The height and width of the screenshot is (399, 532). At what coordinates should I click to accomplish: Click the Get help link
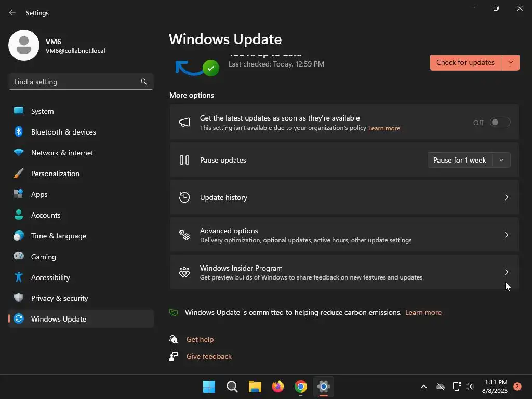(200, 339)
